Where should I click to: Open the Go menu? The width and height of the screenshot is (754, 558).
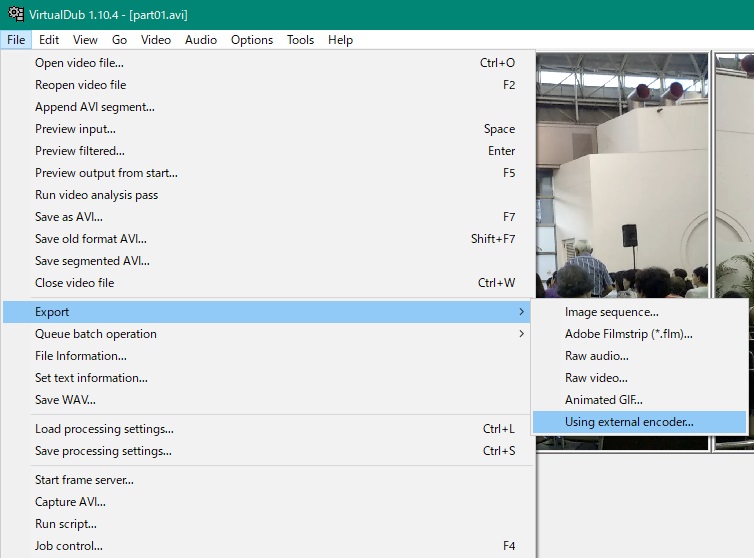click(119, 40)
